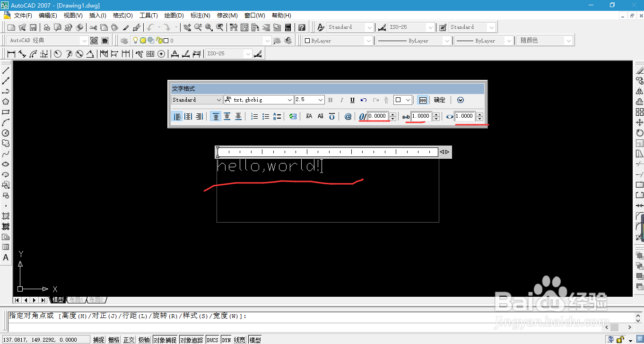Click the Symbol (@) insert icon
The width and height of the screenshot is (644, 344).
(x=348, y=116)
